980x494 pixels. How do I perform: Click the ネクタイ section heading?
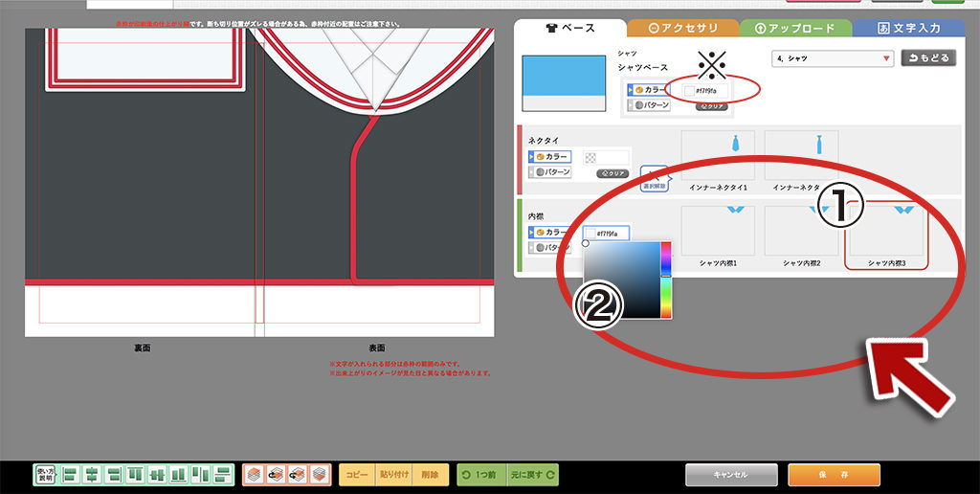pyautogui.click(x=544, y=140)
